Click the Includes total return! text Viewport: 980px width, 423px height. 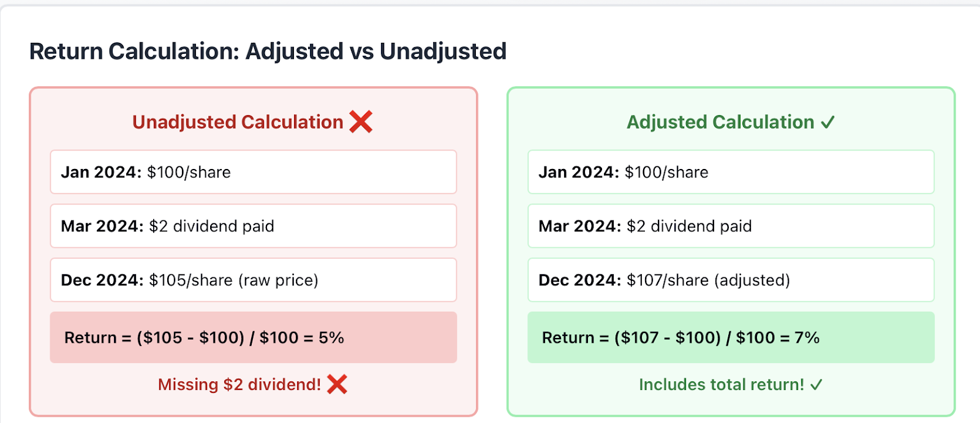click(x=722, y=384)
